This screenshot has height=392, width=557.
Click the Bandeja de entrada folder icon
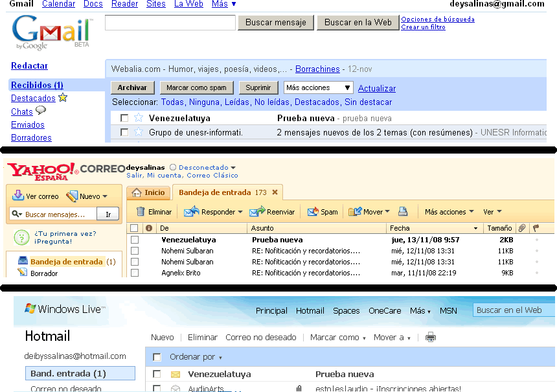(x=23, y=260)
